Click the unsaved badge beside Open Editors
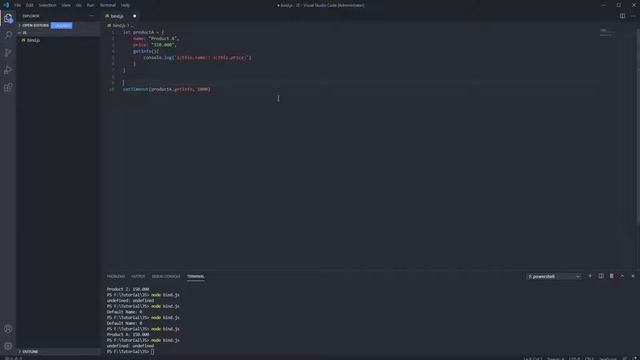The image size is (640, 360). pyautogui.click(x=62, y=25)
